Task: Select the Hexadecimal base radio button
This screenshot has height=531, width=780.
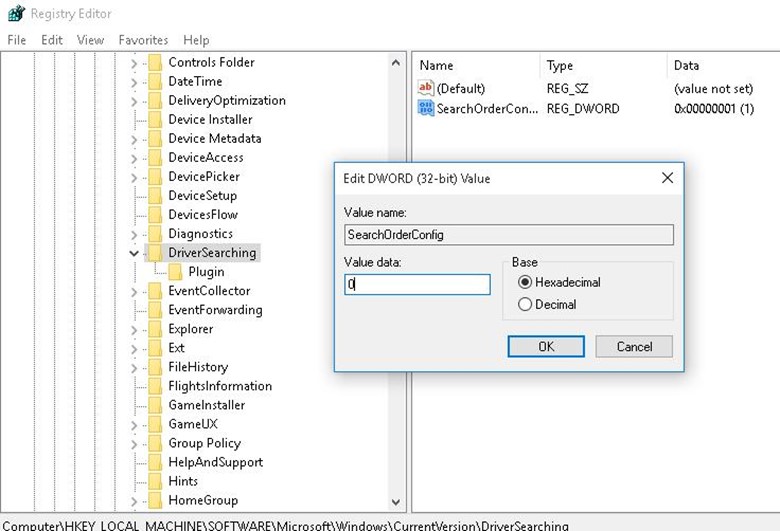Action: point(525,282)
